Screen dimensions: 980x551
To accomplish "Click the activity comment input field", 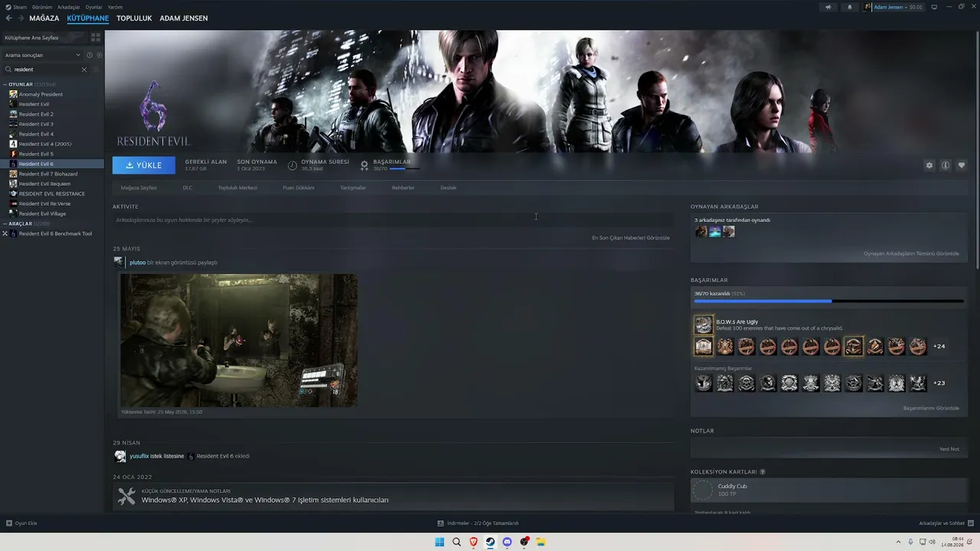I will pyautogui.click(x=393, y=220).
